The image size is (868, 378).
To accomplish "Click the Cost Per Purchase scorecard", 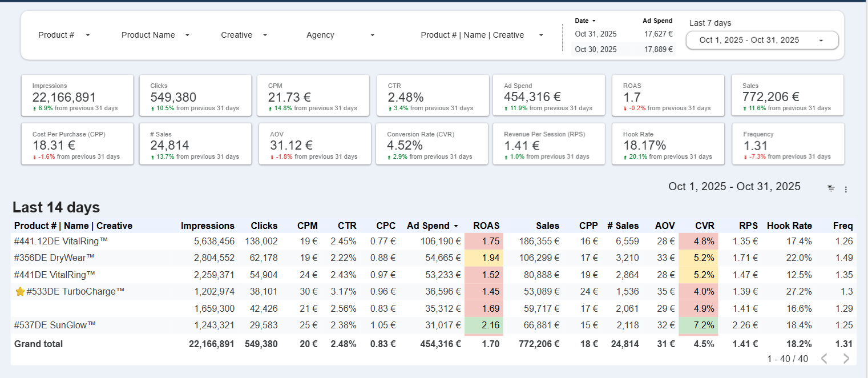I will (x=77, y=144).
